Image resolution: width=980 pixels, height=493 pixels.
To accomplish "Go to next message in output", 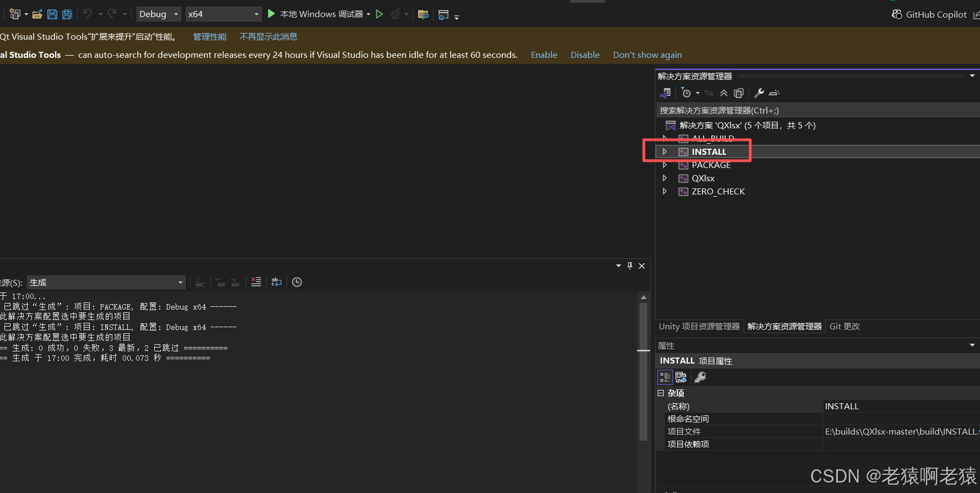I will [x=235, y=282].
